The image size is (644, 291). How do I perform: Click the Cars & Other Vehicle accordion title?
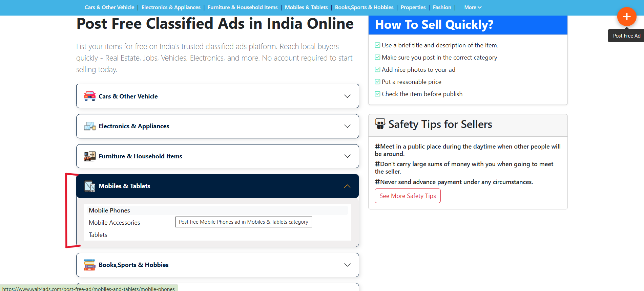point(128,96)
